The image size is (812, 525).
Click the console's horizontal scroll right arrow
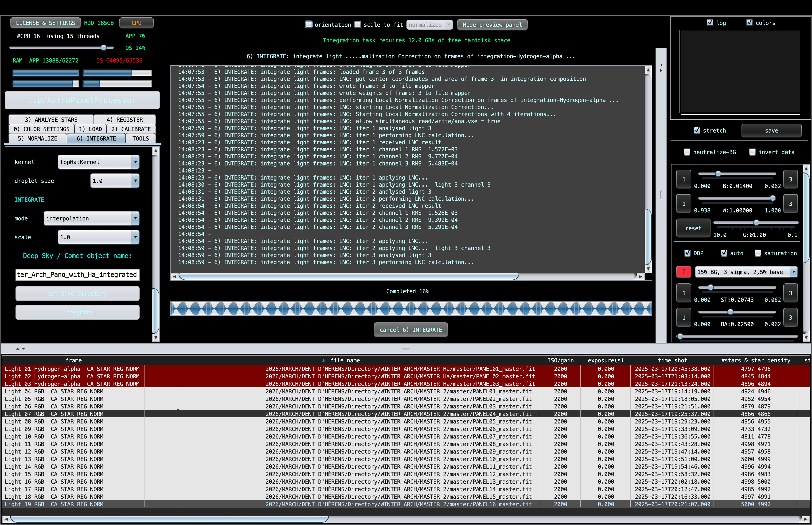(x=640, y=276)
